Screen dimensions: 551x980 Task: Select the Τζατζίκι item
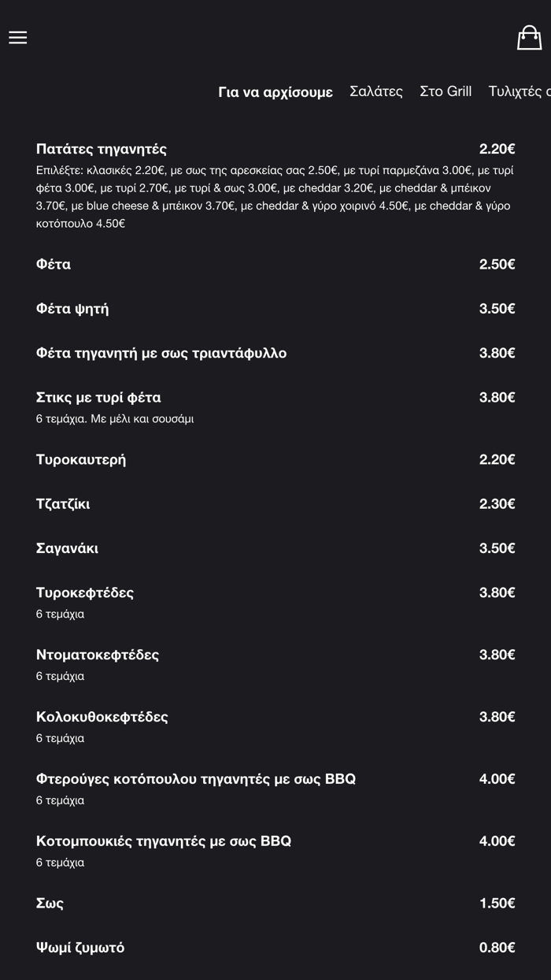tap(63, 503)
